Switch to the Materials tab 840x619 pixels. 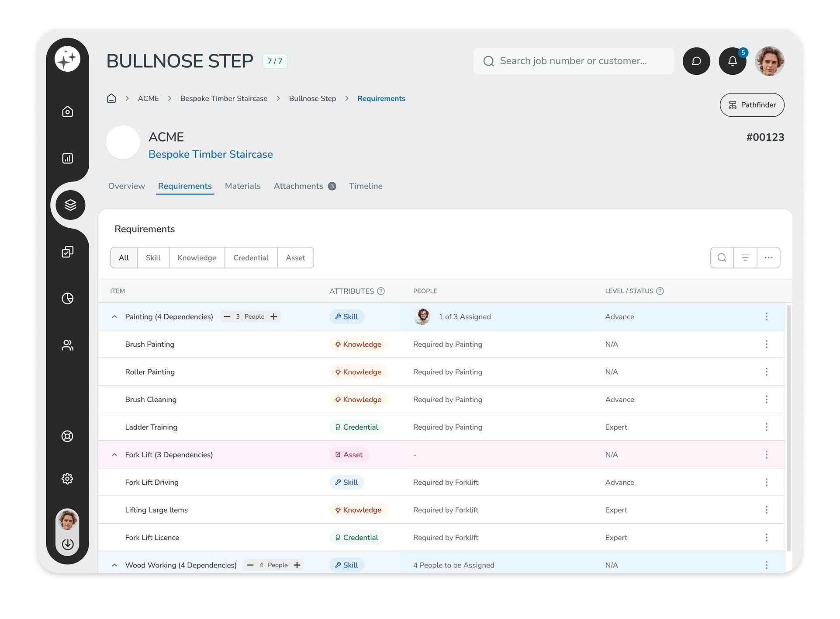pyautogui.click(x=242, y=186)
